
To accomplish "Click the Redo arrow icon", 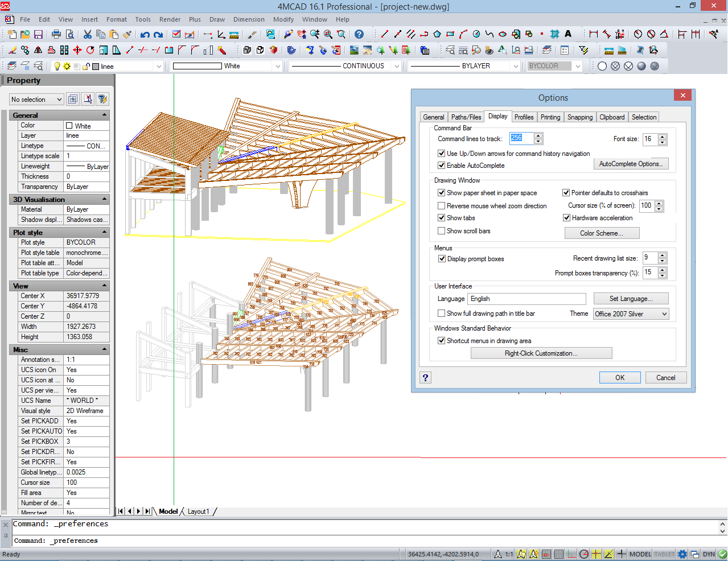I will [158, 35].
